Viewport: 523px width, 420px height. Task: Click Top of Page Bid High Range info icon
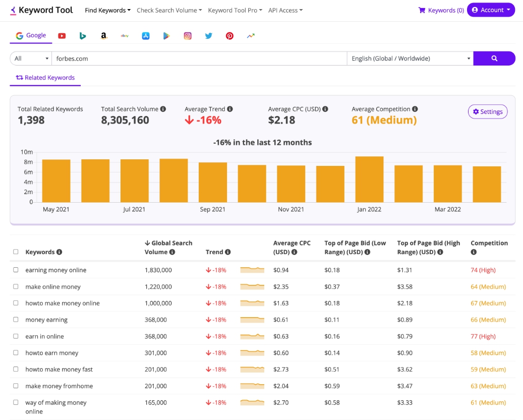(440, 252)
